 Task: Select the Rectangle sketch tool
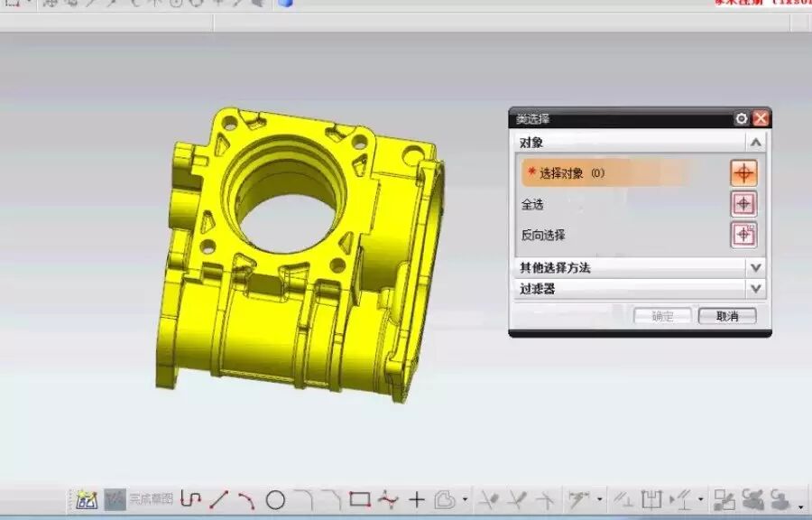[x=360, y=499]
